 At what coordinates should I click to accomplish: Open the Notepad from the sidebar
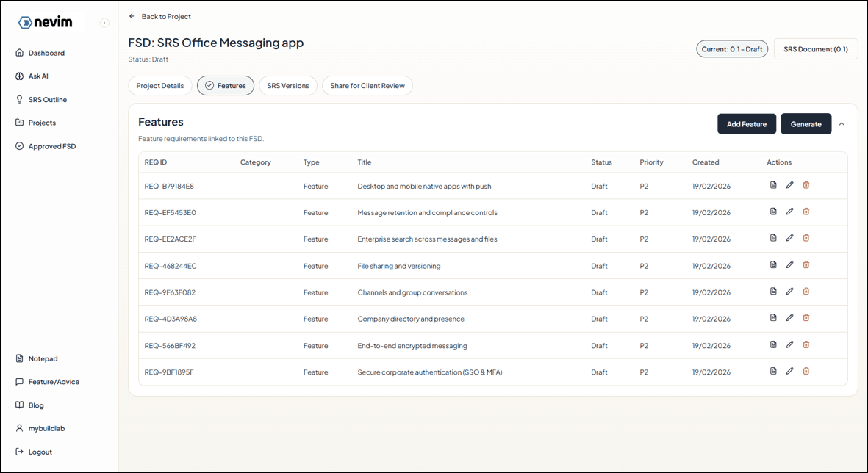point(43,358)
